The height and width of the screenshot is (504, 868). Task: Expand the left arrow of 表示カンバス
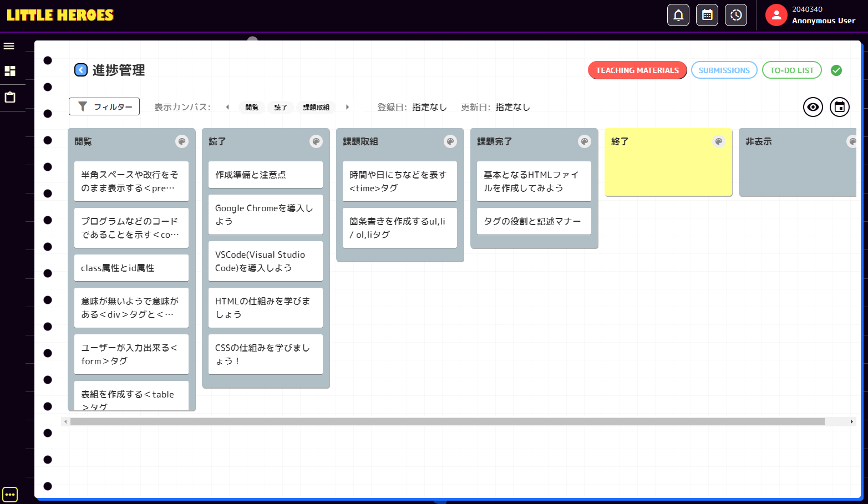click(x=227, y=107)
